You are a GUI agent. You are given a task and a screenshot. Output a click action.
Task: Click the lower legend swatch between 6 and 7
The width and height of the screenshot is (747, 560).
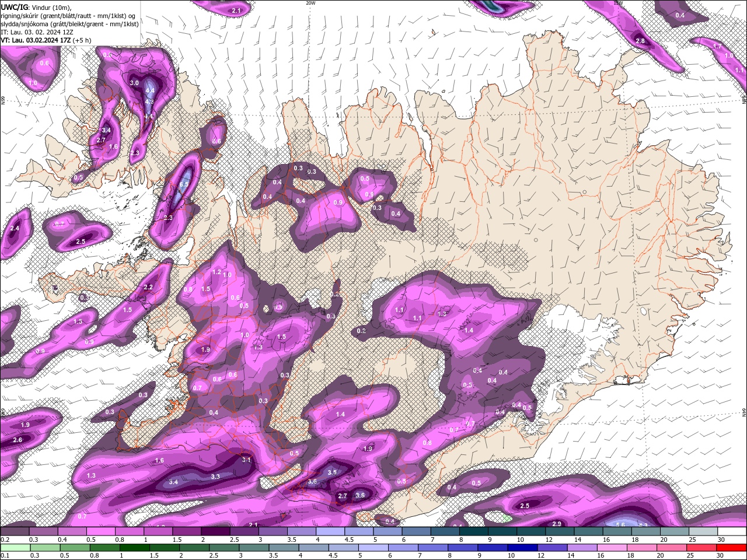[x=404, y=548]
